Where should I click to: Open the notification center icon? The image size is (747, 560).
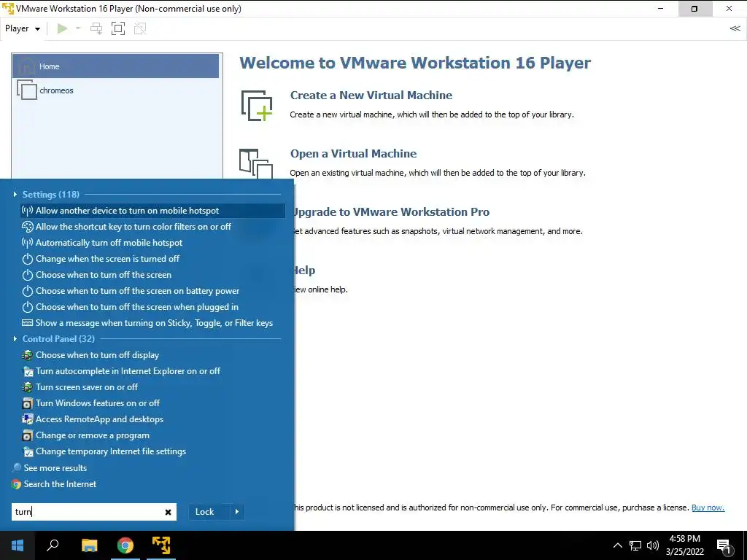point(724,546)
